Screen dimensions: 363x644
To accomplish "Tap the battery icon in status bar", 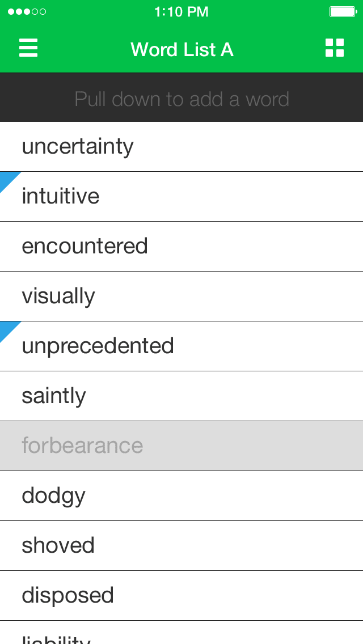I will coord(343,11).
